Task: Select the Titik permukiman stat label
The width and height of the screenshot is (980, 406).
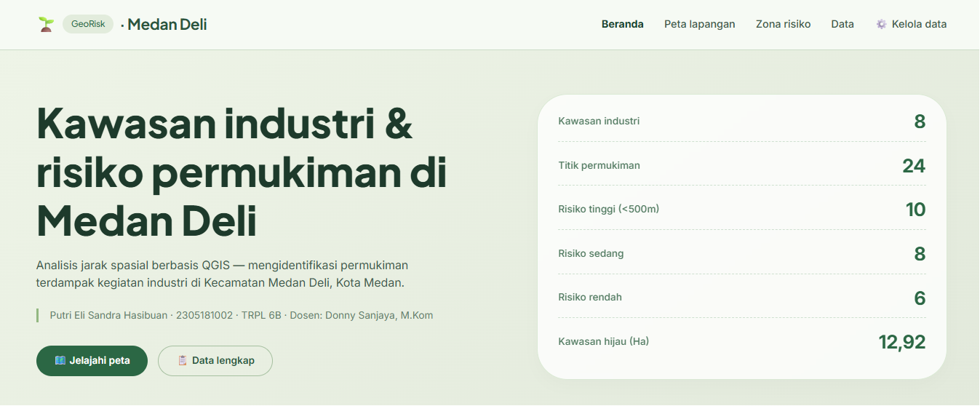Action: [599, 165]
